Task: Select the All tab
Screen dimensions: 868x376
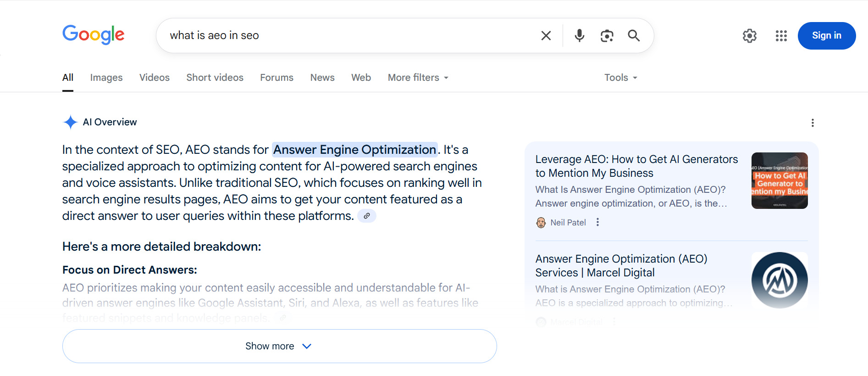Action: [68, 78]
